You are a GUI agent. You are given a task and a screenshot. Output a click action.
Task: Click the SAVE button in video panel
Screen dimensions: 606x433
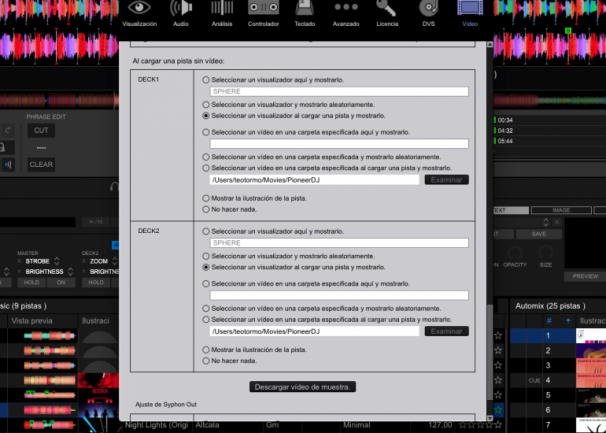(x=538, y=234)
